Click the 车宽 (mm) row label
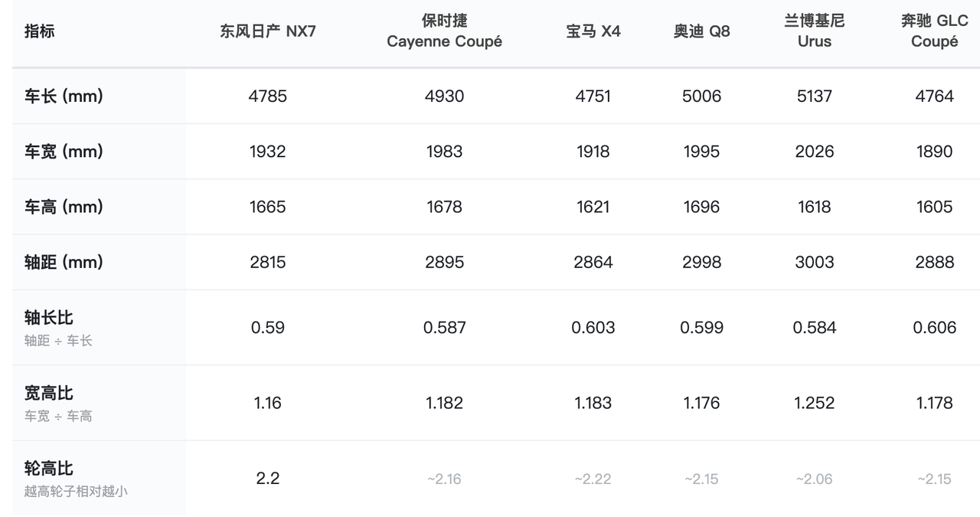The height and width of the screenshot is (517, 980). pos(64,152)
